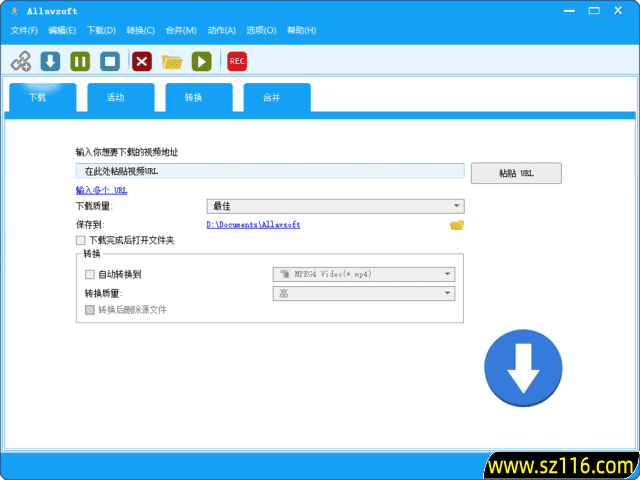Enable the 自动转换到 checkbox
The image size is (640, 480).
89,275
